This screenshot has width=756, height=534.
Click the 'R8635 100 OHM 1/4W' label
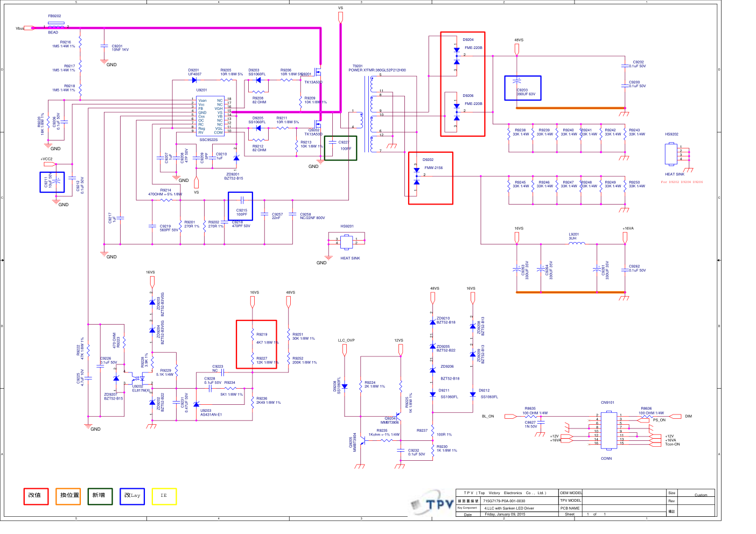535,411
